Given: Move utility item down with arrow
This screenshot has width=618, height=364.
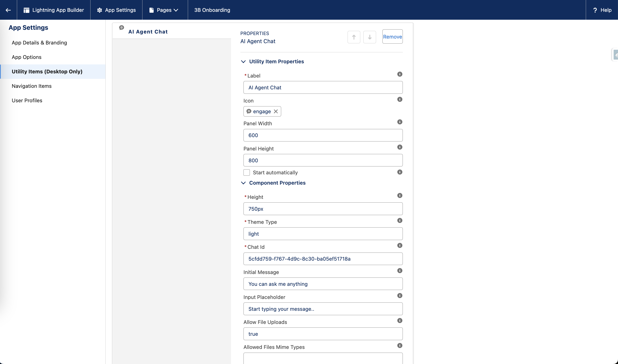Looking at the screenshot, I should [369, 37].
